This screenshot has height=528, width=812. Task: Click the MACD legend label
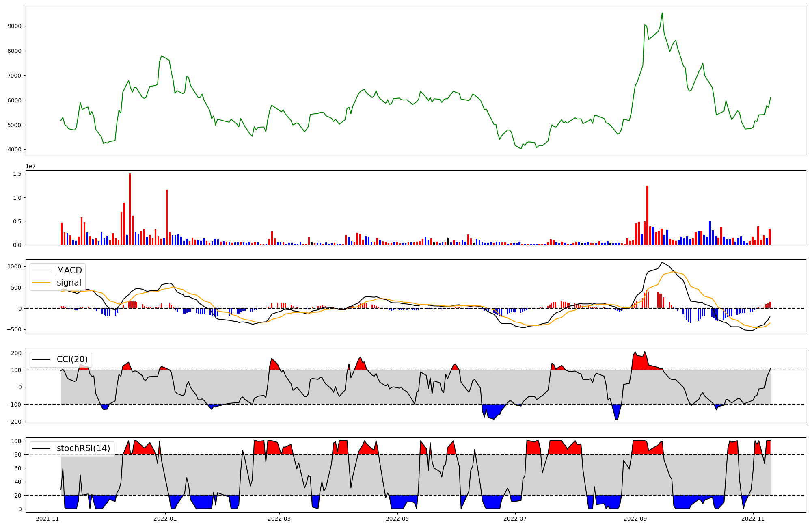pyautogui.click(x=69, y=270)
